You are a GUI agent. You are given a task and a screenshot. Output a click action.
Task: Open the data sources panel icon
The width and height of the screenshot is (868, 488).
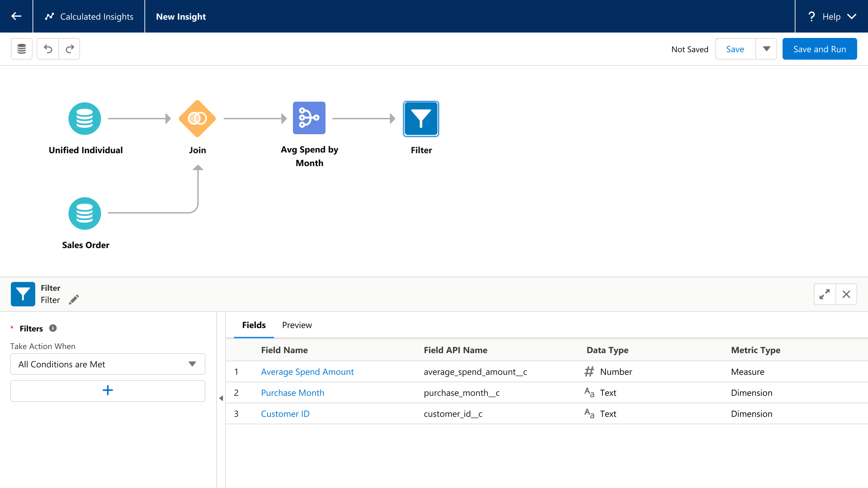click(21, 48)
